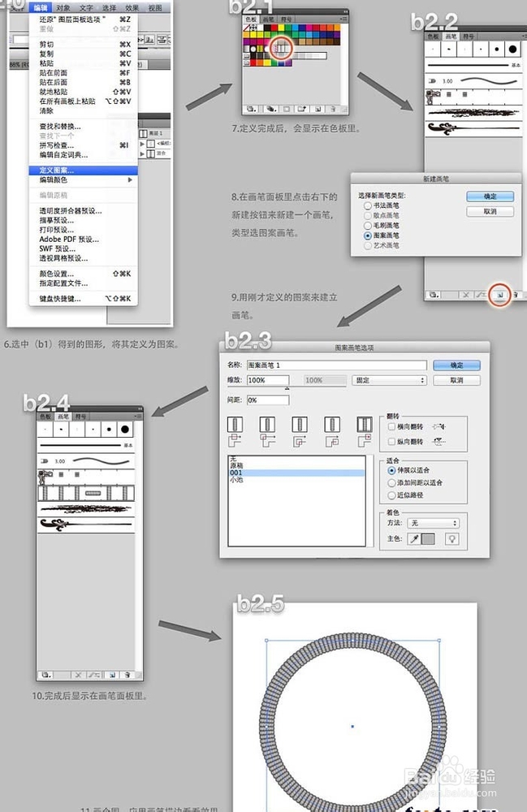Open the 方法 colorization method dropdown
The height and width of the screenshot is (812, 527).
click(434, 523)
